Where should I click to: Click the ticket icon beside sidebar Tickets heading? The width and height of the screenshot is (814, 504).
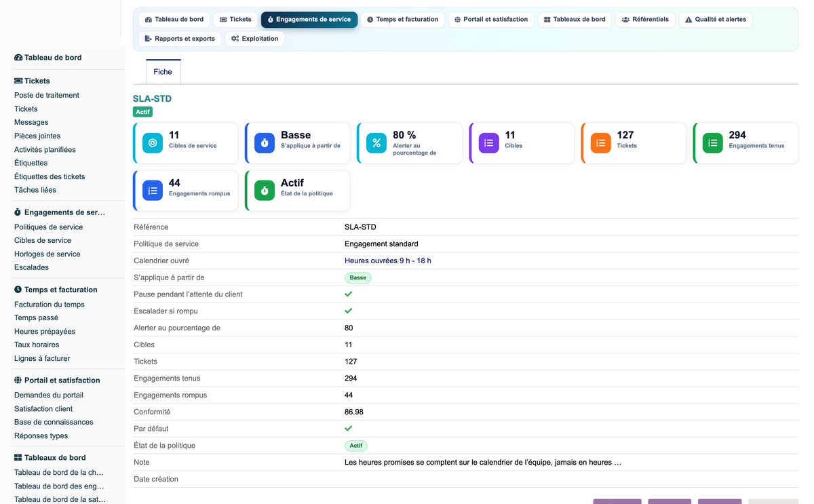click(x=18, y=81)
